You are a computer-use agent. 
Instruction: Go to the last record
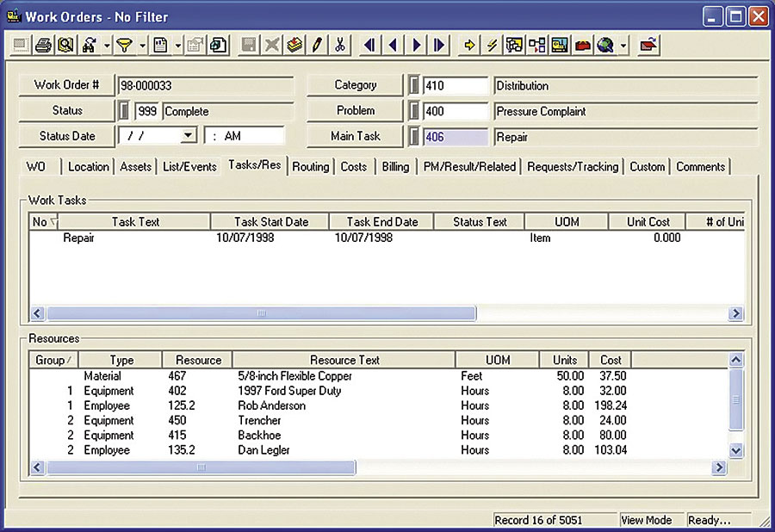(439, 46)
